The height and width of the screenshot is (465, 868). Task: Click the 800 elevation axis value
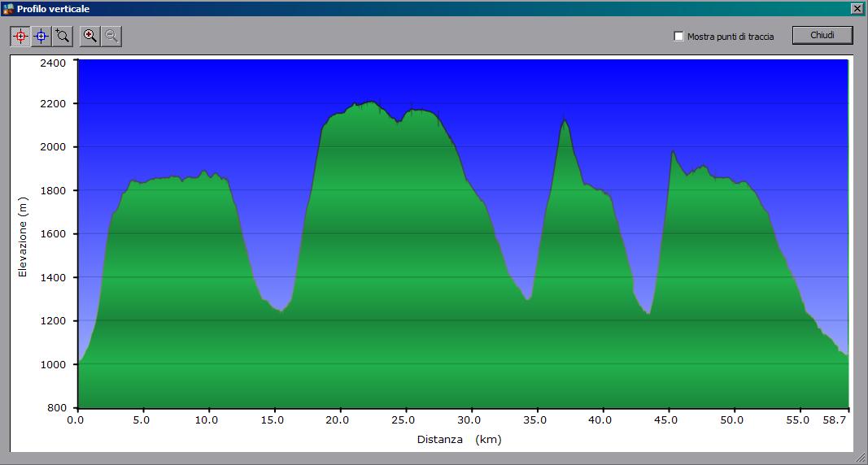[x=56, y=407]
